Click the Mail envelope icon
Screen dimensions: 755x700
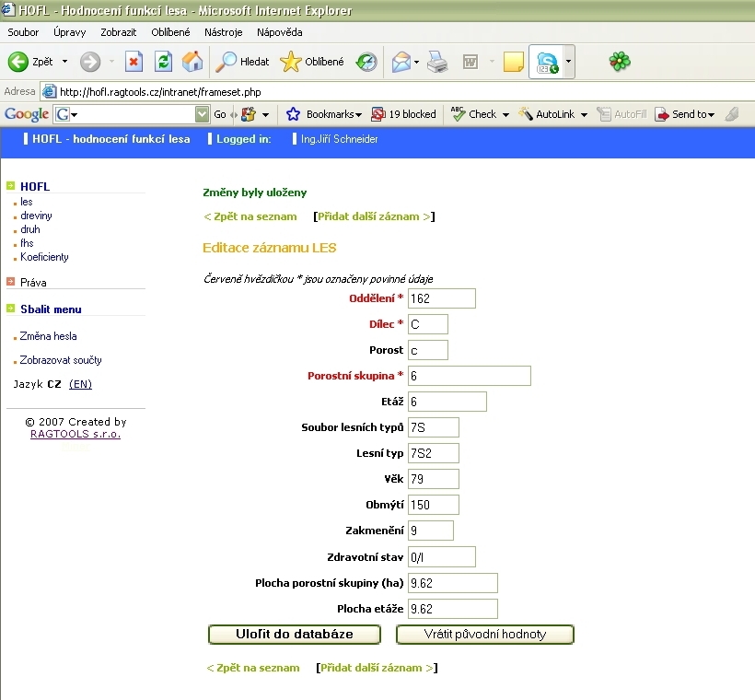[x=401, y=62]
